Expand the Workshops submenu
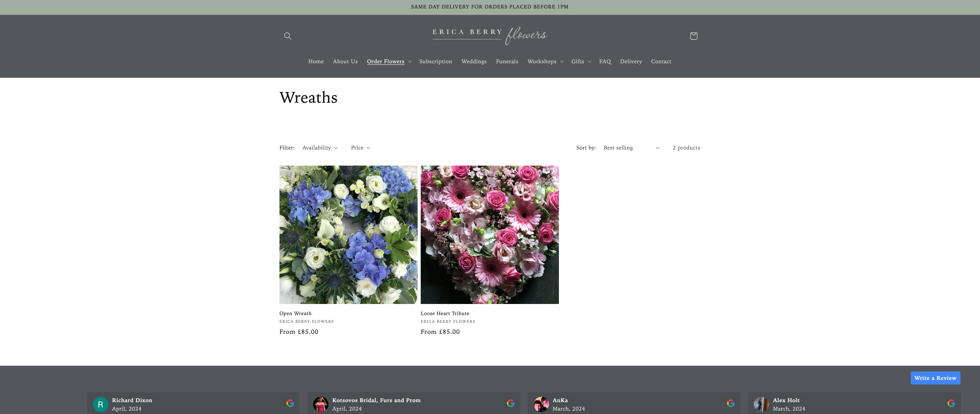 coord(545,61)
